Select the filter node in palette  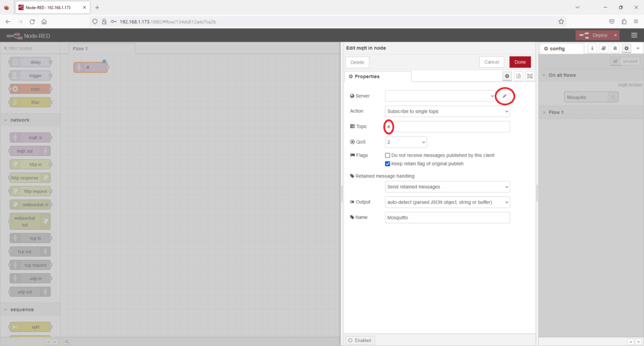point(31,103)
